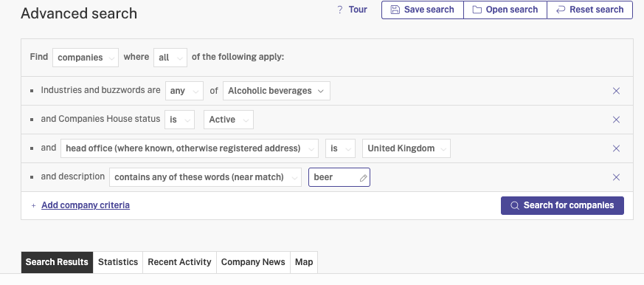
Task: Show the Map tab
Action: point(304,262)
